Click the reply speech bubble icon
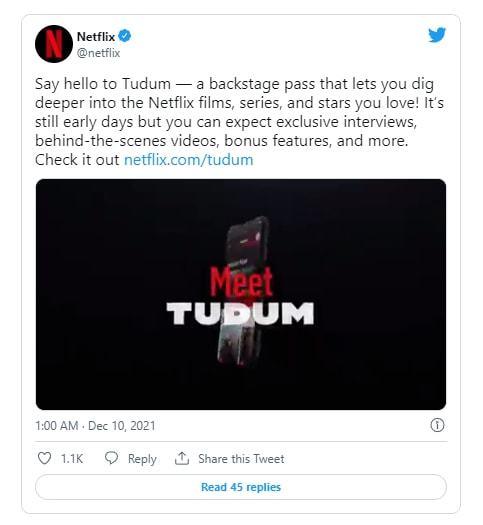 click(111, 458)
